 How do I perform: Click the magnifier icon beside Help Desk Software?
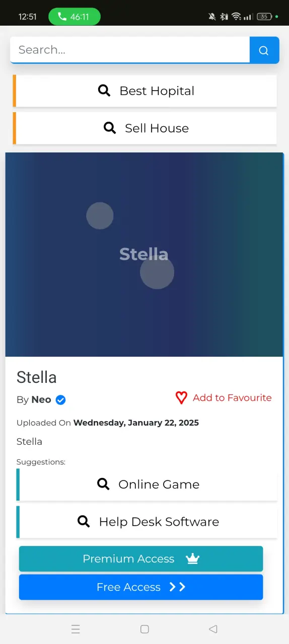[84, 521]
